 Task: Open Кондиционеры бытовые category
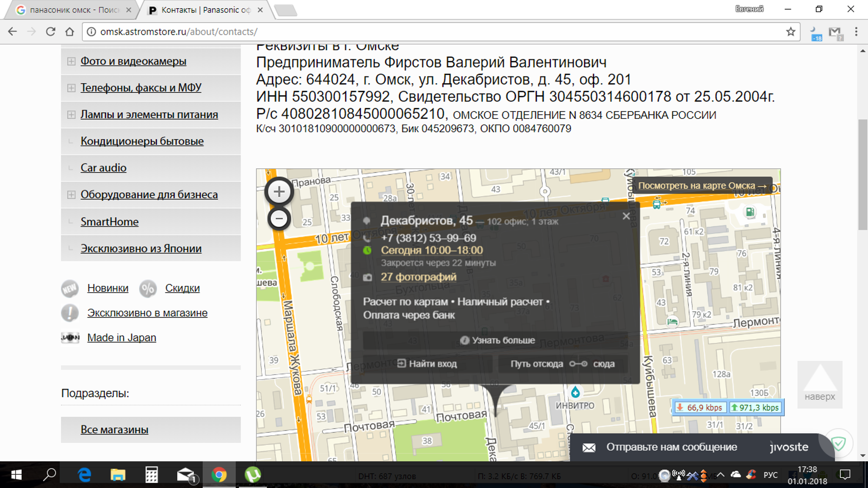click(142, 141)
